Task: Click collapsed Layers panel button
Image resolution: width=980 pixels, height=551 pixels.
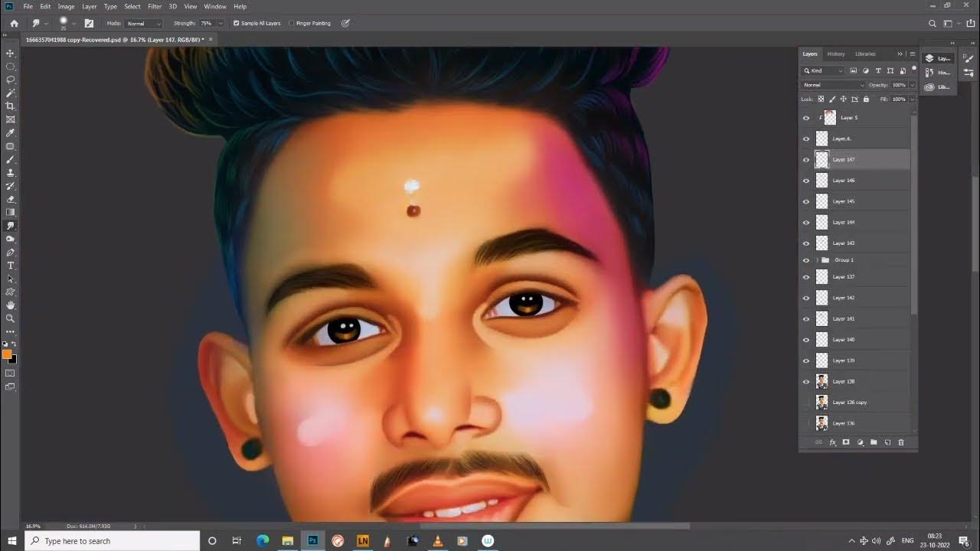Action: [937, 58]
